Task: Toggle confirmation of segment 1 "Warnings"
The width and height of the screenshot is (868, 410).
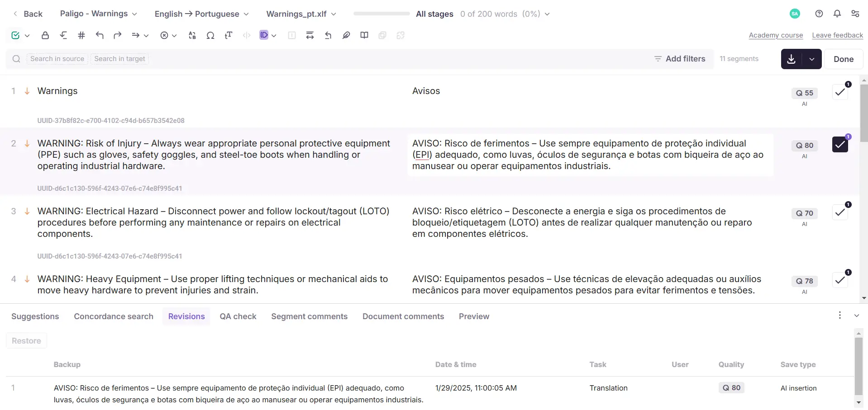Action: (840, 92)
